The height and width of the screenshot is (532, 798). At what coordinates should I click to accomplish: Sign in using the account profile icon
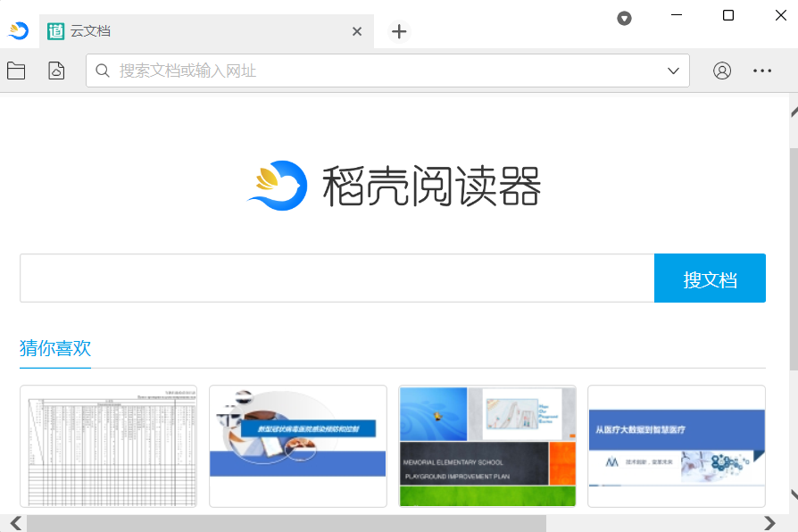click(722, 71)
